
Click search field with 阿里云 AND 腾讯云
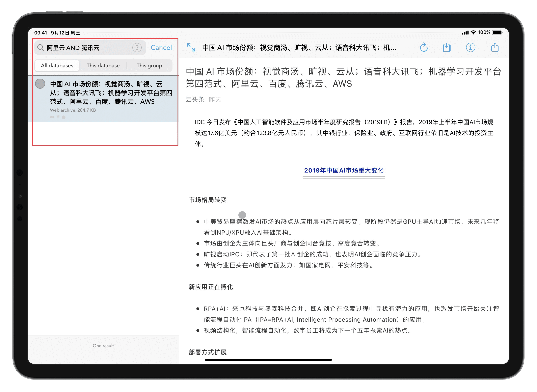point(90,48)
